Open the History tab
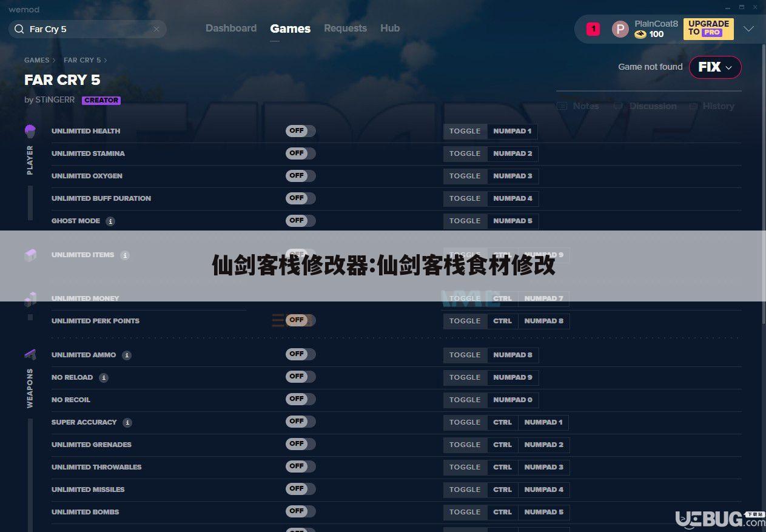766x532 pixels. [x=712, y=106]
